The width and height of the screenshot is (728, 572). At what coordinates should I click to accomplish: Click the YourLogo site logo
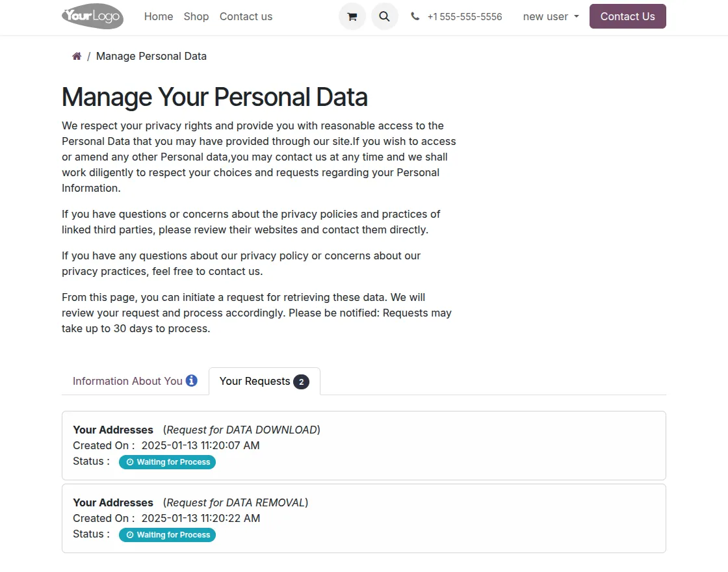tap(92, 16)
